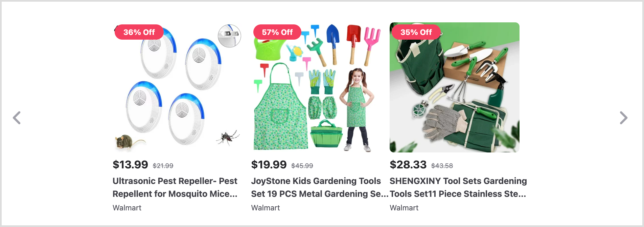The height and width of the screenshot is (227, 644).
Task: Click the 35% Off badge
Action: (416, 32)
